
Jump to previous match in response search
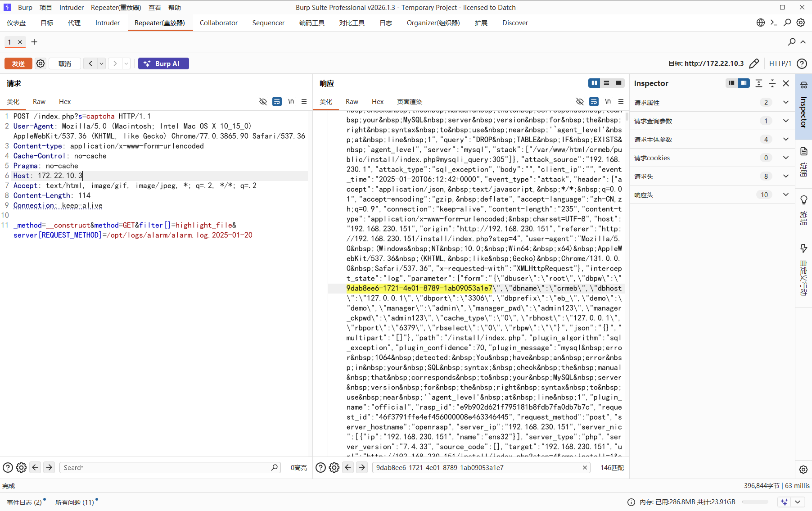click(x=348, y=468)
